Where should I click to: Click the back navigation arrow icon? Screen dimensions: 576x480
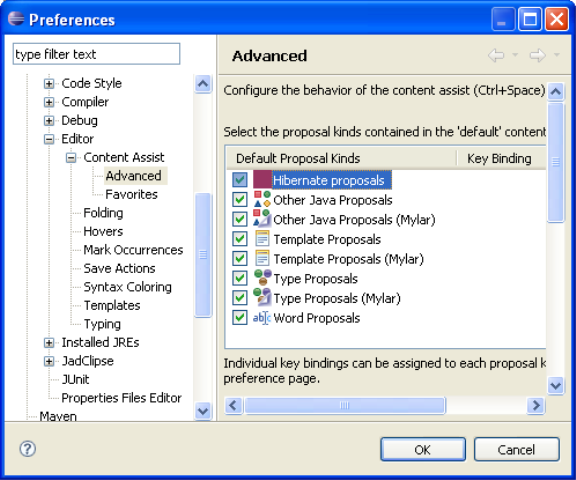[x=496, y=55]
